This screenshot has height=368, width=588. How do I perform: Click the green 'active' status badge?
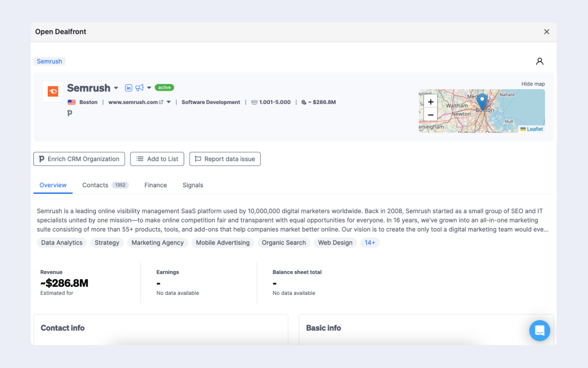164,87
